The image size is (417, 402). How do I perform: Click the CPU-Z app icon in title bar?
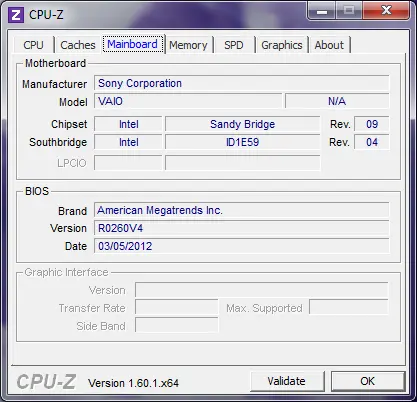coord(16,15)
